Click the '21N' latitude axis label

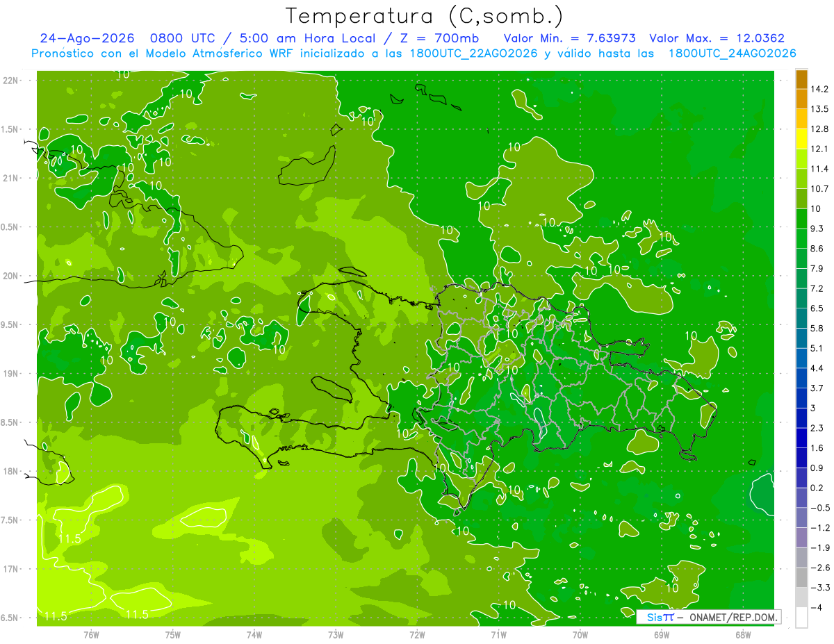tap(11, 178)
